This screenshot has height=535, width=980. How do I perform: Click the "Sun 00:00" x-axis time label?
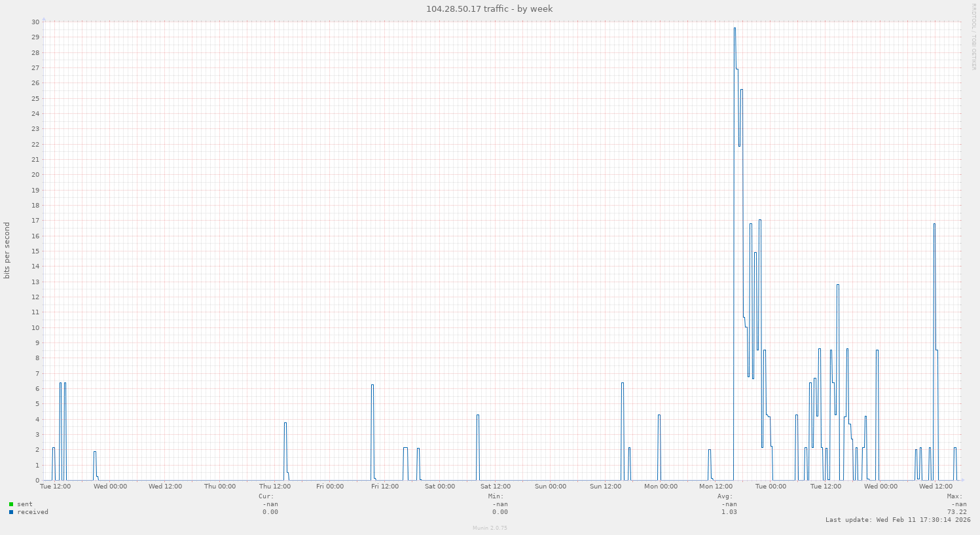(x=550, y=487)
